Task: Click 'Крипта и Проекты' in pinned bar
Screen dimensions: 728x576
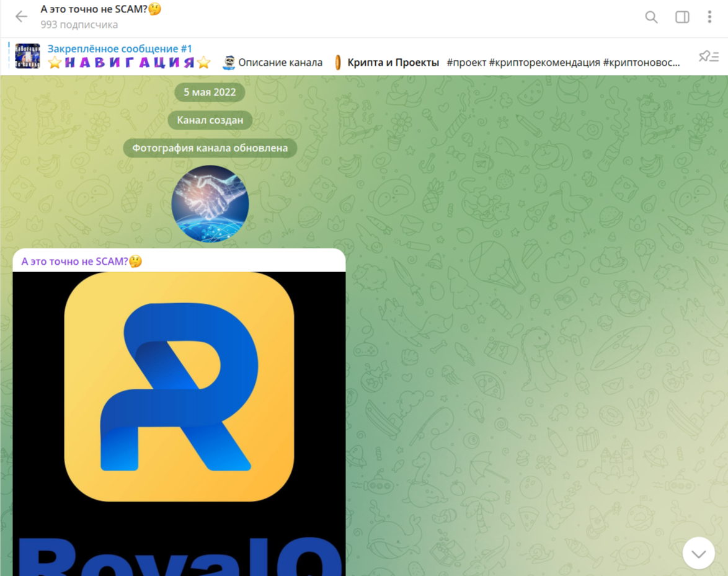Action: click(393, 63)
